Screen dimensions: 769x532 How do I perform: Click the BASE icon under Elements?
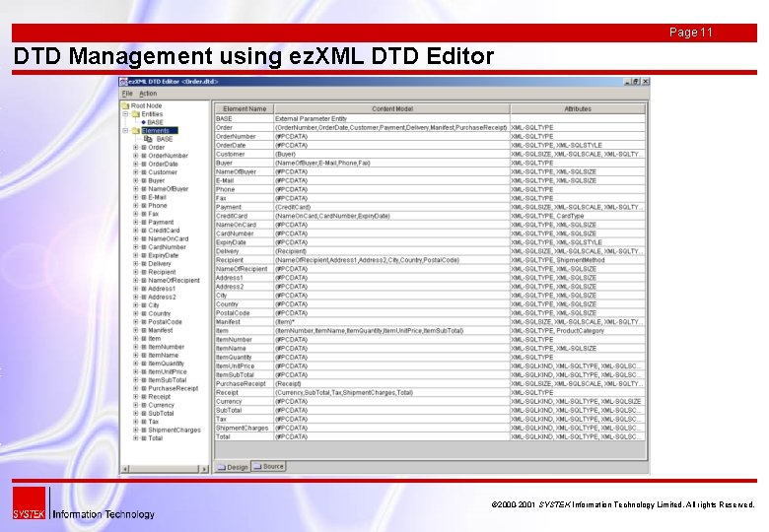click(148, 139)
